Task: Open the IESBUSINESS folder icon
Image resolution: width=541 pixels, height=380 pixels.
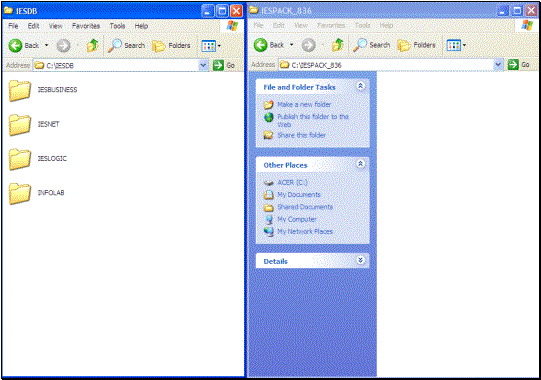Action: [x=20, y=90]
